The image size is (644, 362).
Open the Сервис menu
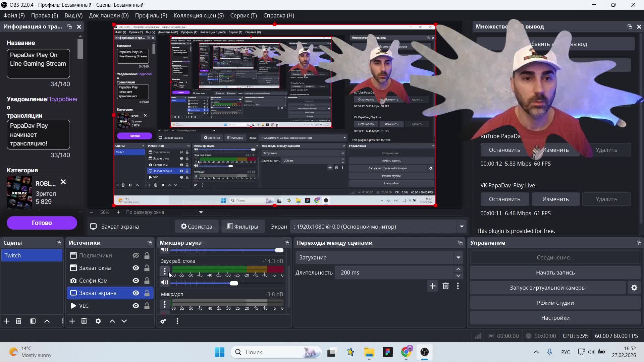pyautogui.click(x=243, y=15)
